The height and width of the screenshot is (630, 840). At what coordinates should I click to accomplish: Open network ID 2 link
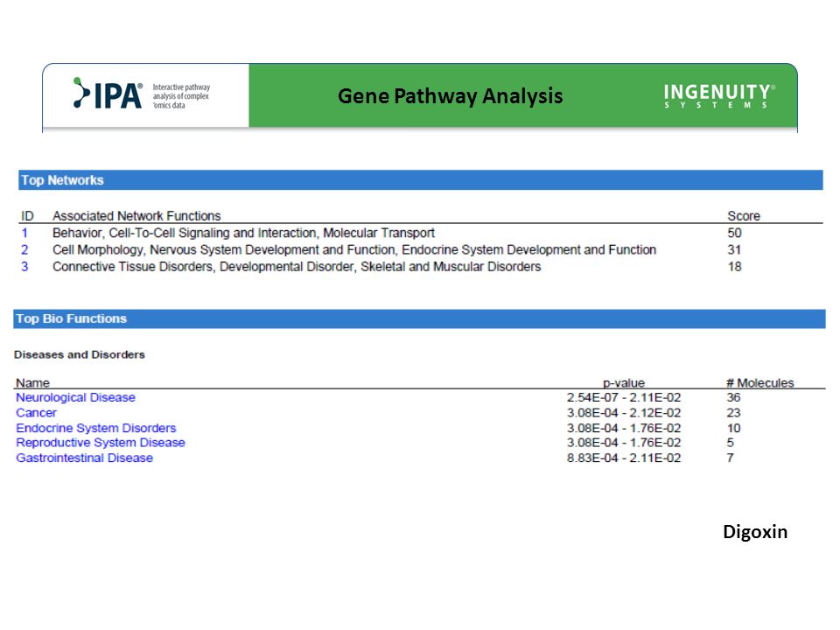24,249
